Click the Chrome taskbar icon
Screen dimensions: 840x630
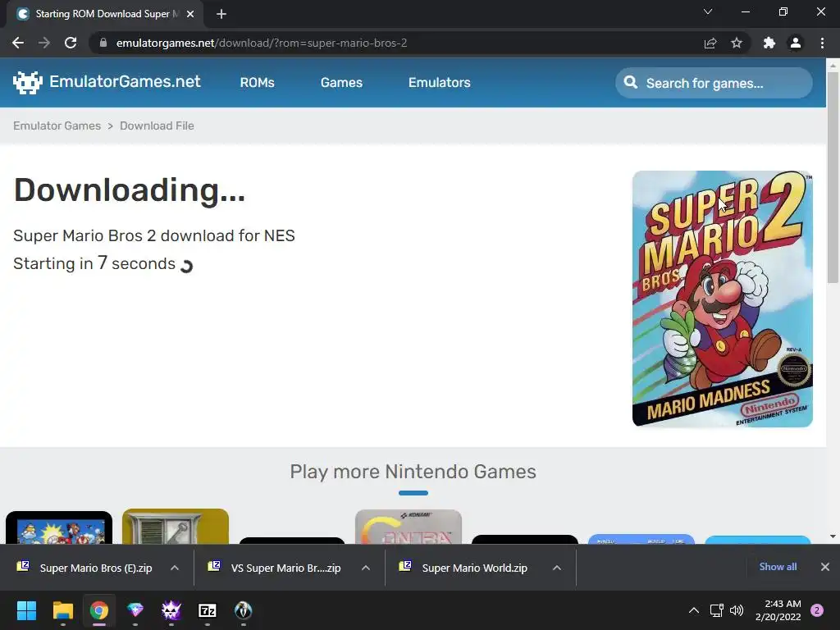[99, 610]
